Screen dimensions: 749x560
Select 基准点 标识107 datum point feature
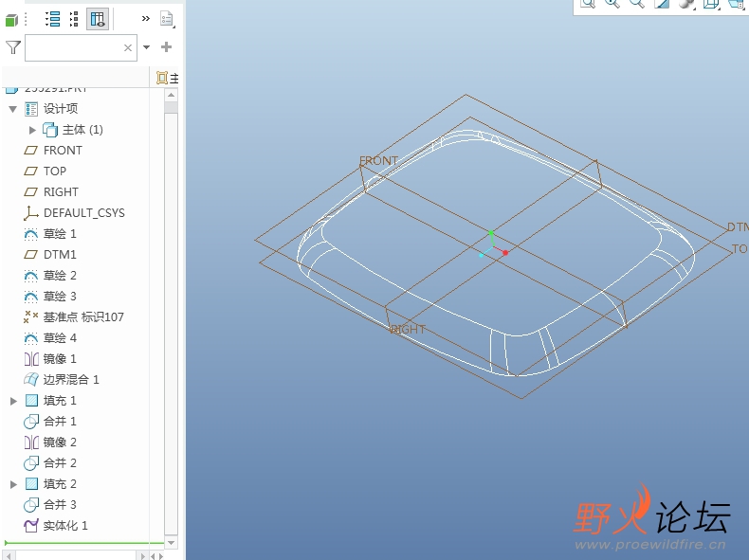(74, 317)
